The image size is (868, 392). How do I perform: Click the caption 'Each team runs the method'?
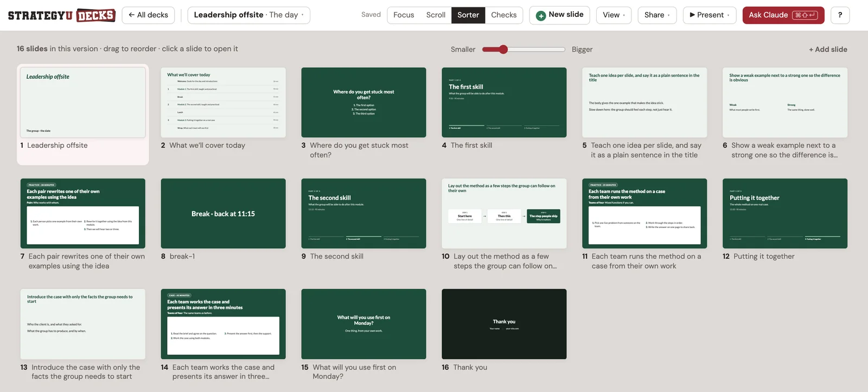click(646, 261)
